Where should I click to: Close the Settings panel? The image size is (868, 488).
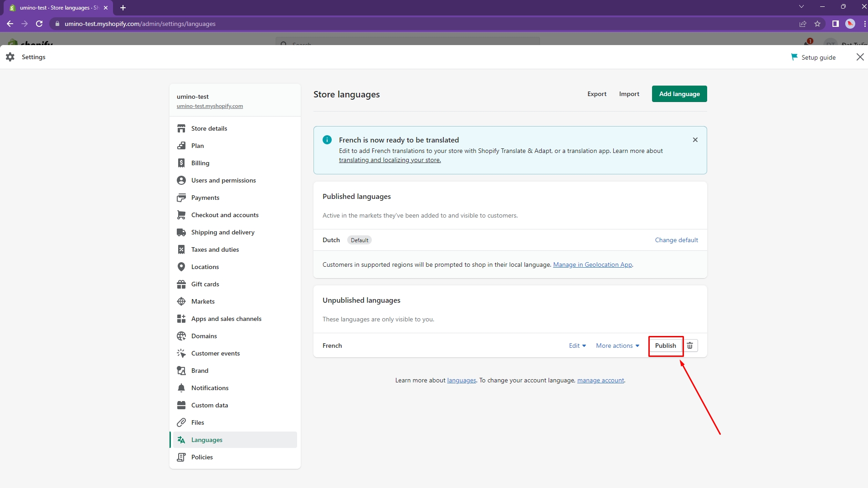(860, 57)
